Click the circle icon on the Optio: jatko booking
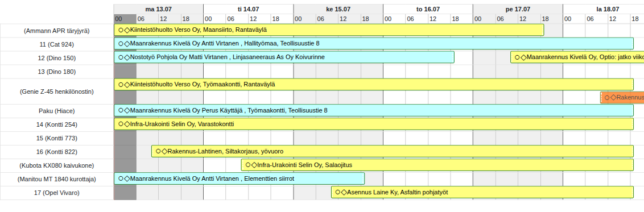This screenshot has width=644, height=212. pos(517,57)
